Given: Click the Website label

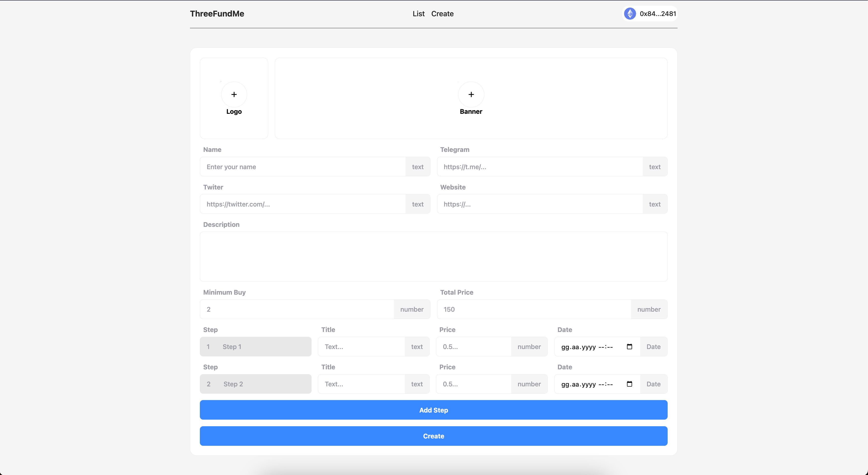Looking at the screenshot, I should point(453,187).
